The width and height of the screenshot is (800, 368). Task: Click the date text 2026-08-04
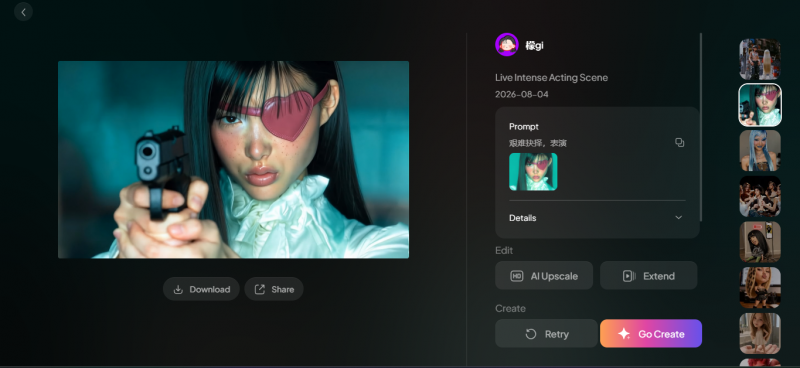click(x=522, y=94)
